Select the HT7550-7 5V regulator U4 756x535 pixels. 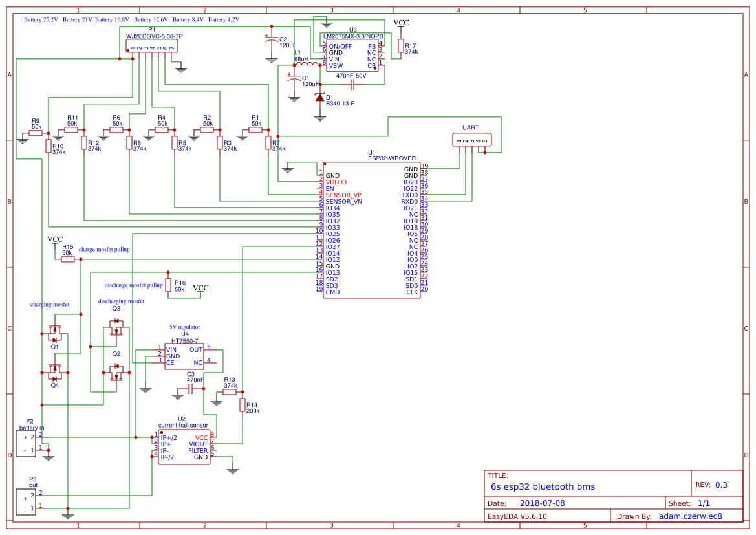[x=184, y=356]
